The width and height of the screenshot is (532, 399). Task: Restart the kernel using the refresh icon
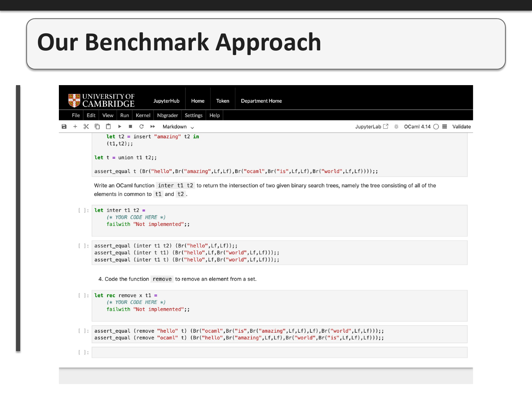coord(142,127)
